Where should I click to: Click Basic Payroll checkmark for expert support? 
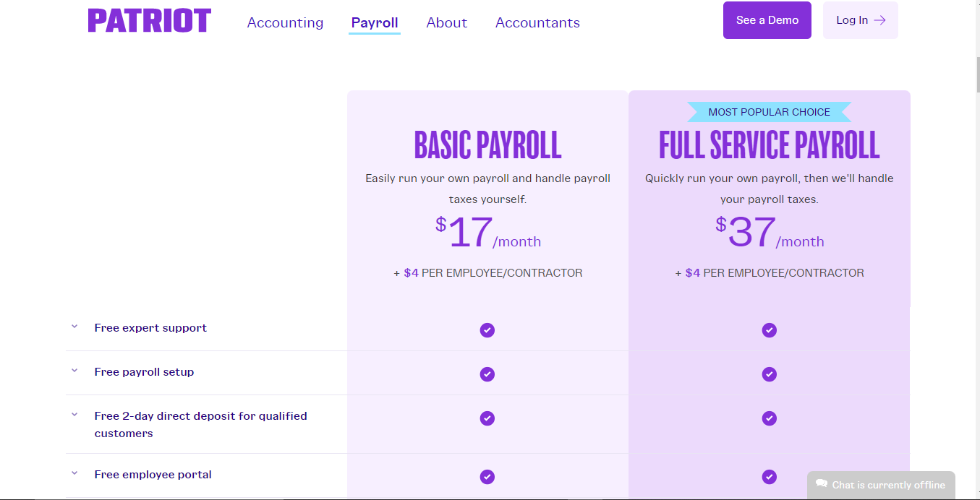tap(487, 330)
